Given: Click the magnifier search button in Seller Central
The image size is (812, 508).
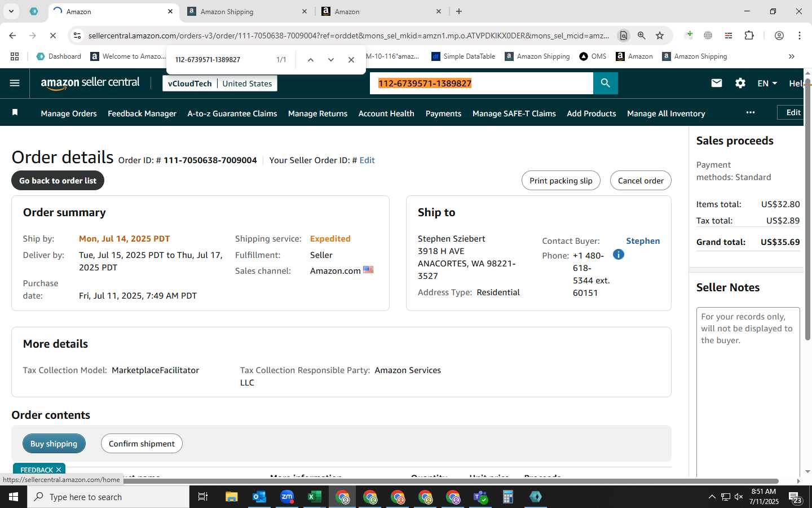Looking at the screenshot, I should (x=605, y=83).
